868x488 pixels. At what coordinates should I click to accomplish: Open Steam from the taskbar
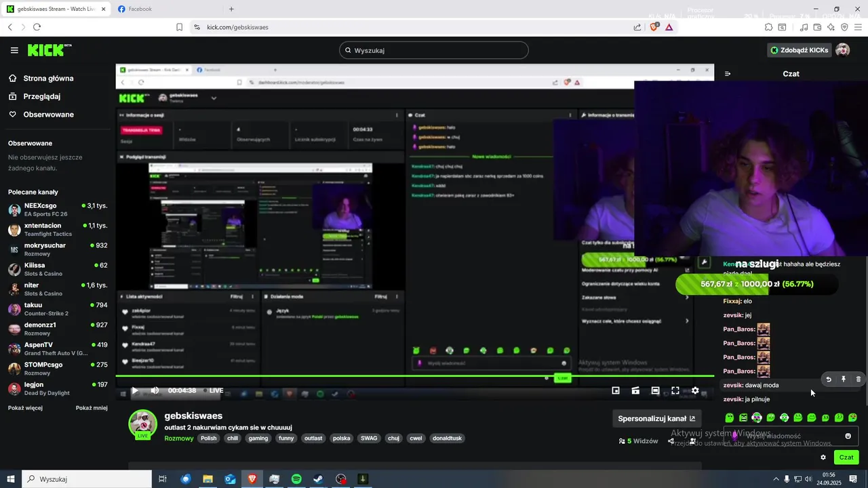click(318, 479)
